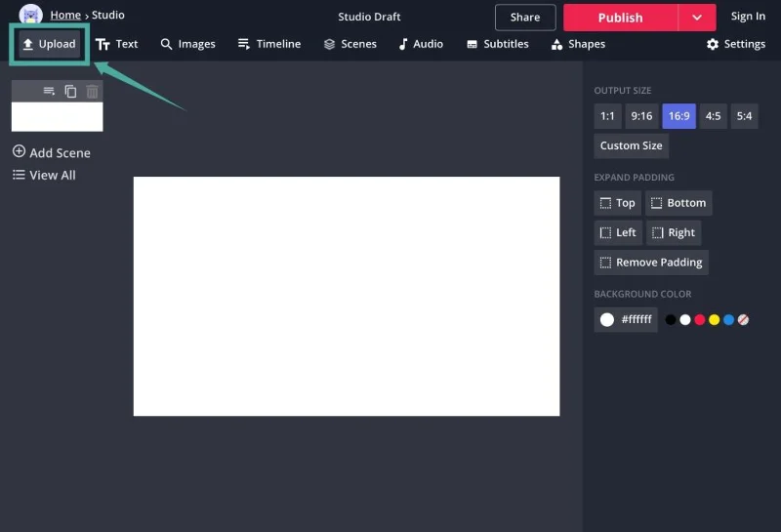Open the Subtitles menu
This screenshot has height=532, width=781.
pyautogui.click(x=498, y=44)
